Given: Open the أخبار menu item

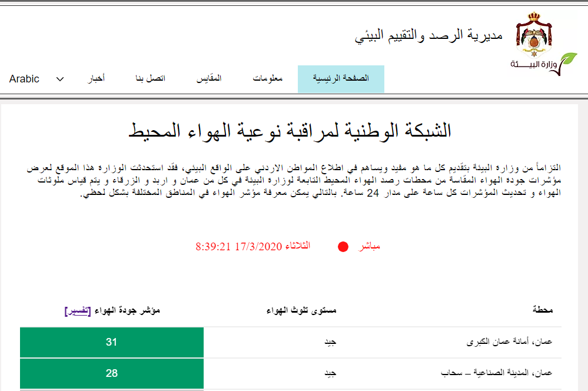Looking at the screenshot, I should [x=97, y=78].
